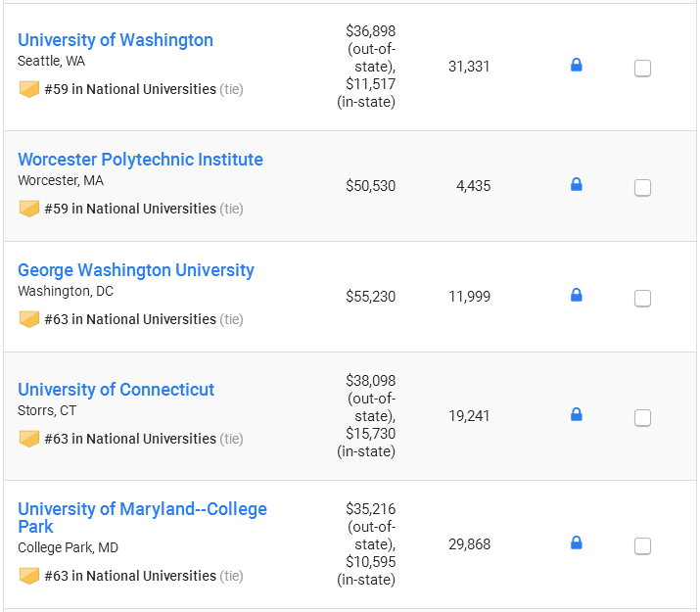Mark the University of Maryland checkbox
This screenshot has height=612, width=700.
click(642, 546)
